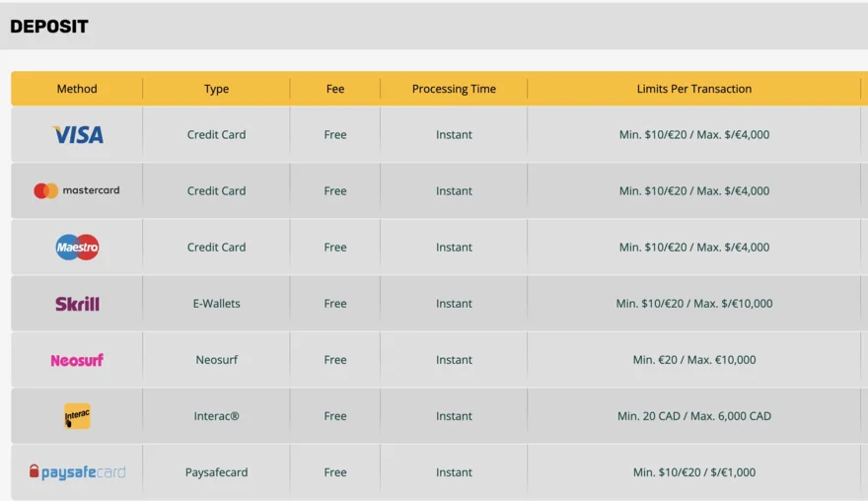Click Skrill limits Max. $/€10,000
This screenshot has width=868, height=501.
tap(733, 304)
